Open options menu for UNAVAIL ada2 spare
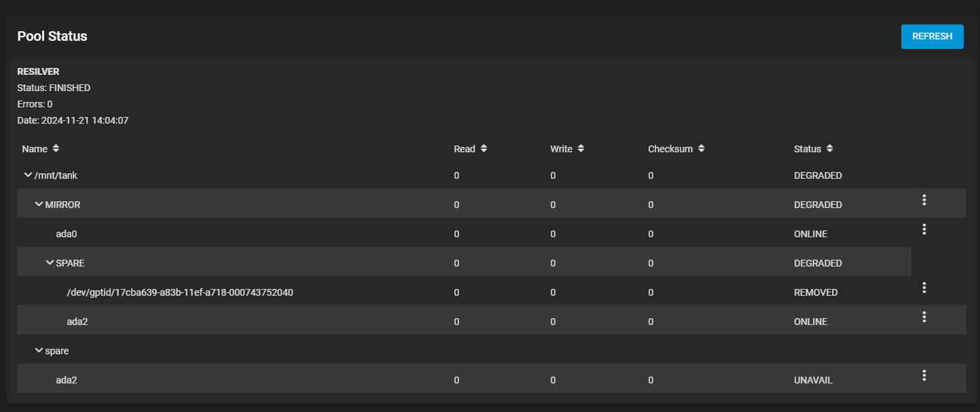 tap(924, 375)
